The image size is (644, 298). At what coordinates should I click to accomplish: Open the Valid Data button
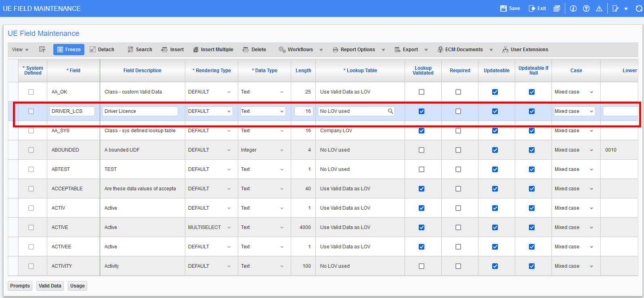[x=50, y=286]
